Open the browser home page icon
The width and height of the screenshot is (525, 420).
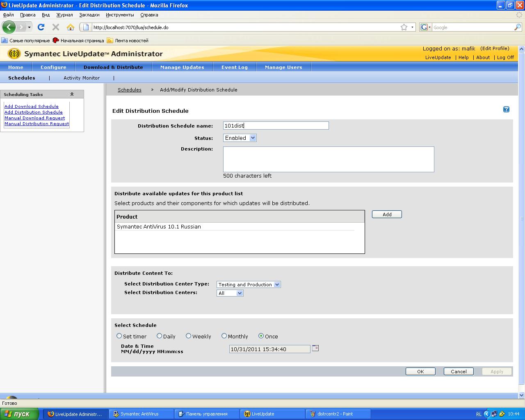[71, 27]
